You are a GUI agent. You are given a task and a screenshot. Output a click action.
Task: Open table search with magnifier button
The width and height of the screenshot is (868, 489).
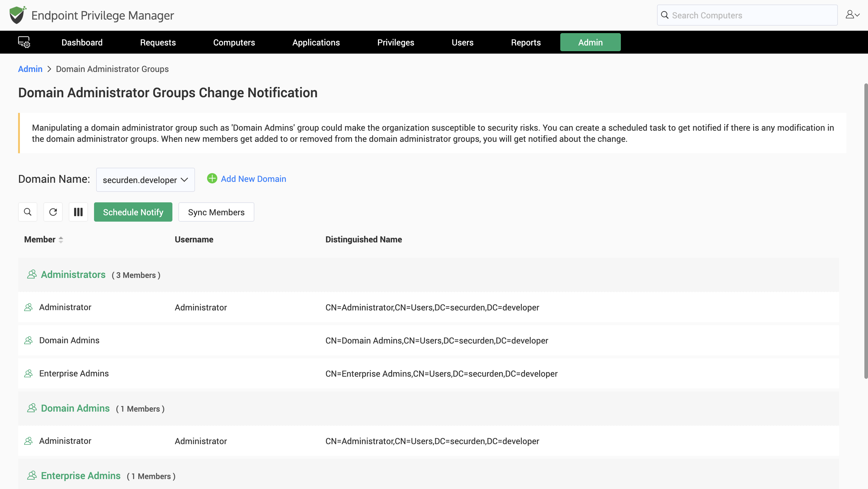click(28, 212)
